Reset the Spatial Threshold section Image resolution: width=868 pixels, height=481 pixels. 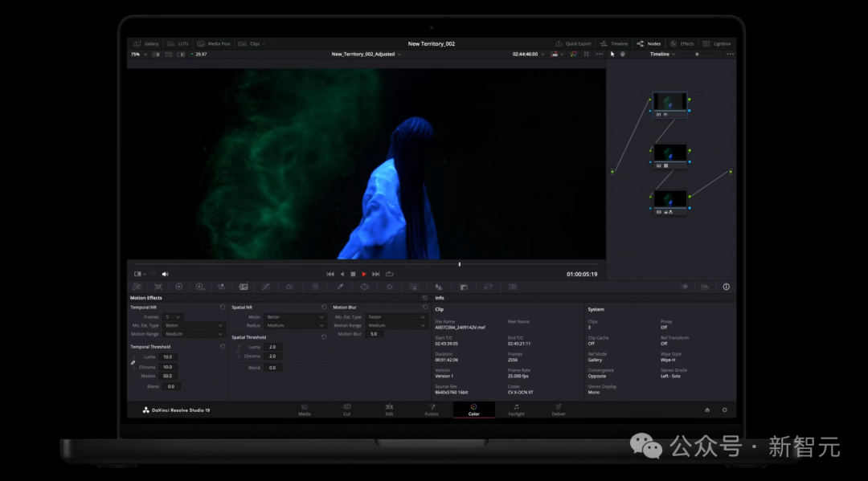[324, 337]
